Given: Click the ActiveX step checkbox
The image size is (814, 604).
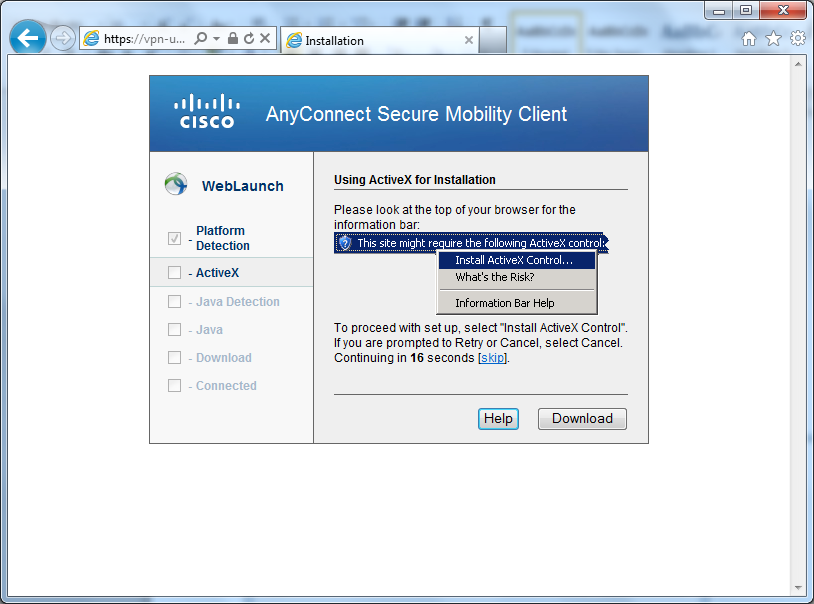Looking at the screenshot, I should pyautogui.click(x=174, y=273).
